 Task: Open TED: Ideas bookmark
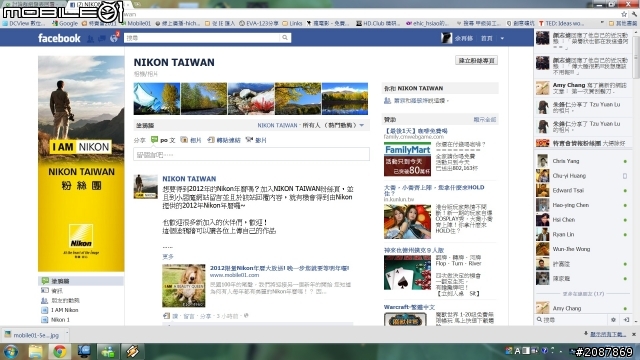(561, 23)
